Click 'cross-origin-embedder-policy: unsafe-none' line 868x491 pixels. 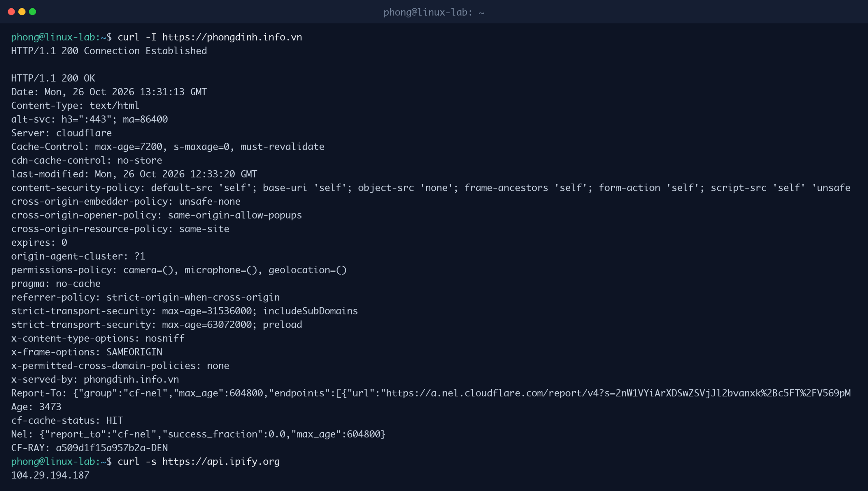pyautogui.click(x=126, y=202)
